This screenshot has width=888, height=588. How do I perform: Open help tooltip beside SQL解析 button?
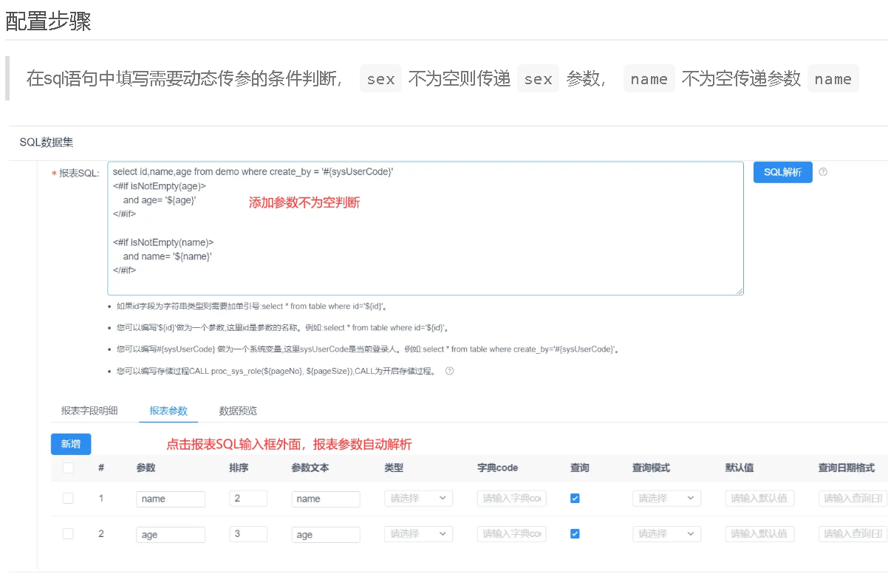[824, 172]
